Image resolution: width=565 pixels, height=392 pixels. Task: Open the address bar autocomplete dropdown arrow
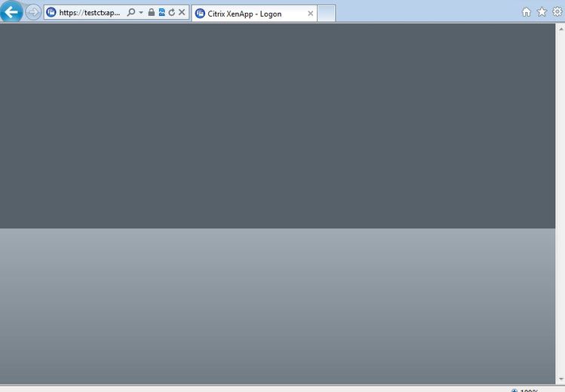[x=141, y=13]
